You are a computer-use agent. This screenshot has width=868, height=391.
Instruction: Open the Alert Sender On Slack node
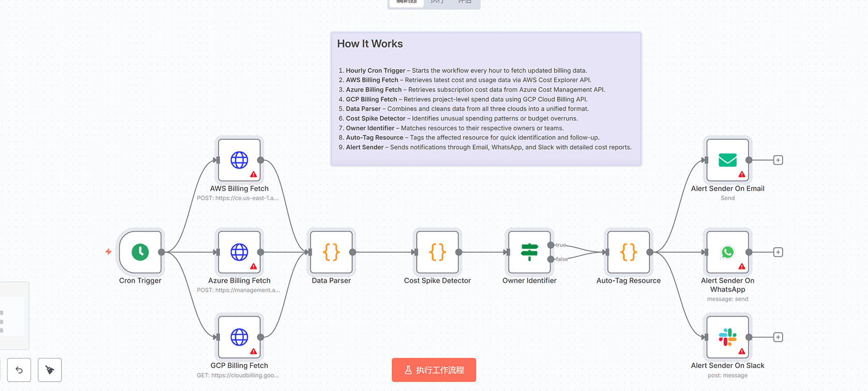pos(727,337)
